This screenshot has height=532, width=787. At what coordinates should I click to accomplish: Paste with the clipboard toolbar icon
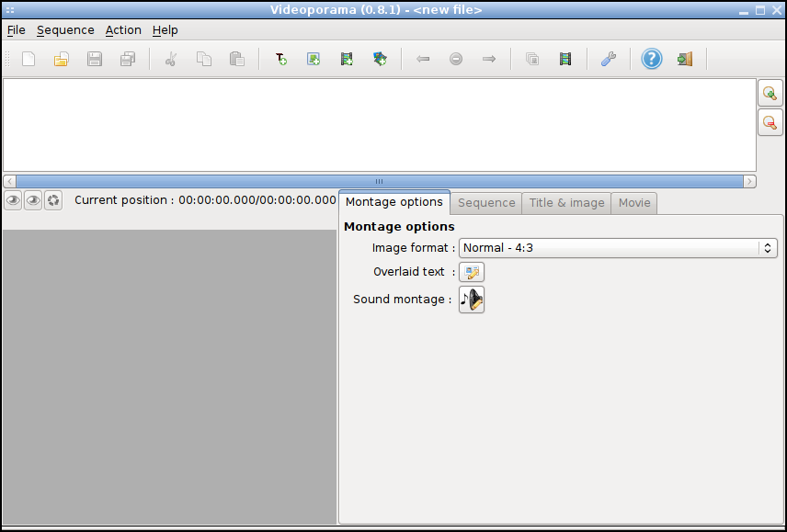point(237,59)
